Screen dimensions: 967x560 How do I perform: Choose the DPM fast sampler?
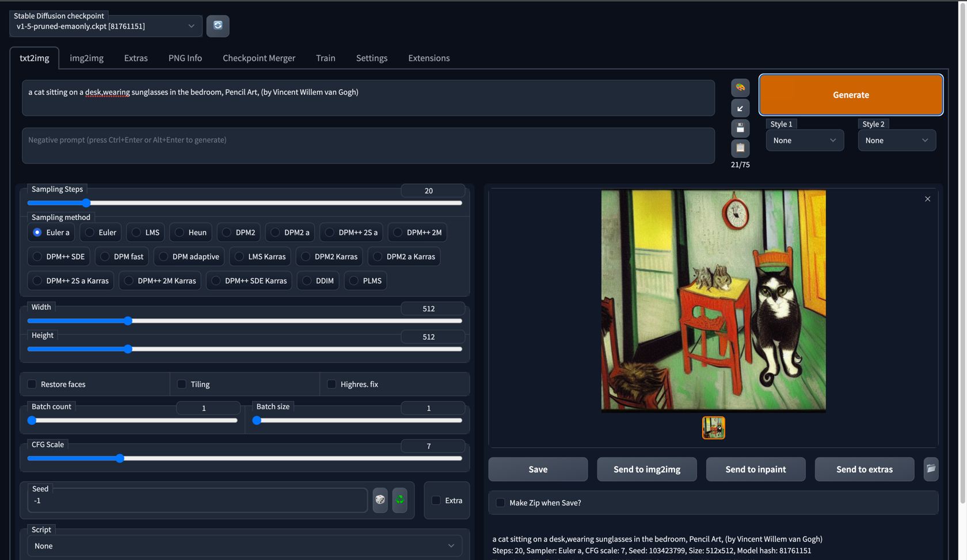(122, 257)
